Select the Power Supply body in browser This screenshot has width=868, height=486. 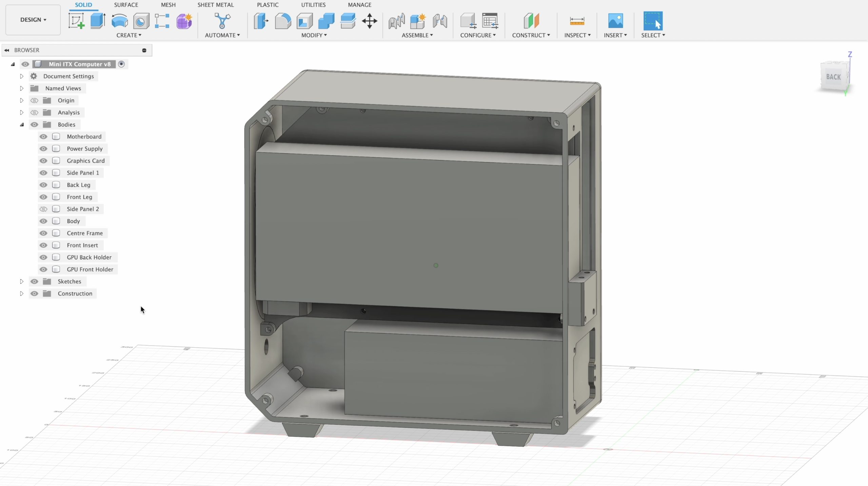[84, 149]
